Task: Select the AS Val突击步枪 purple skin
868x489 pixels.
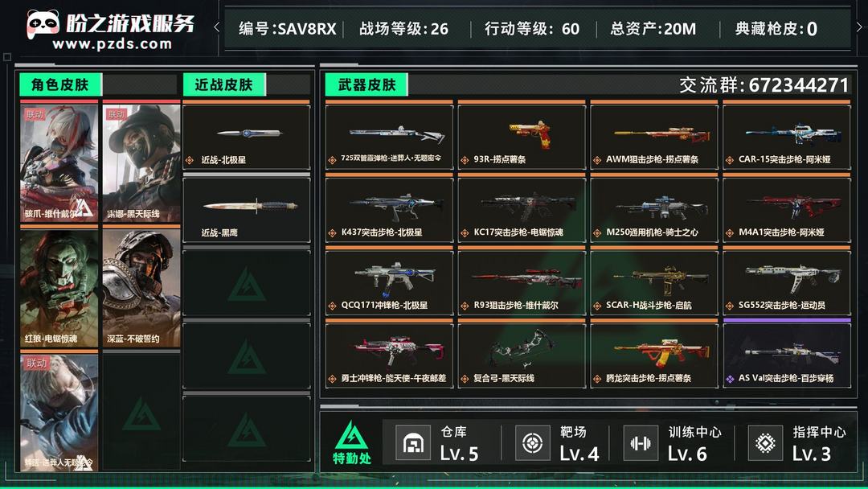Action: tap(787, 355)
